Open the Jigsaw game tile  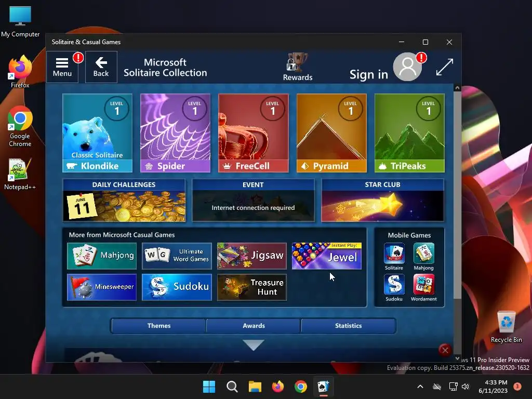252,256
